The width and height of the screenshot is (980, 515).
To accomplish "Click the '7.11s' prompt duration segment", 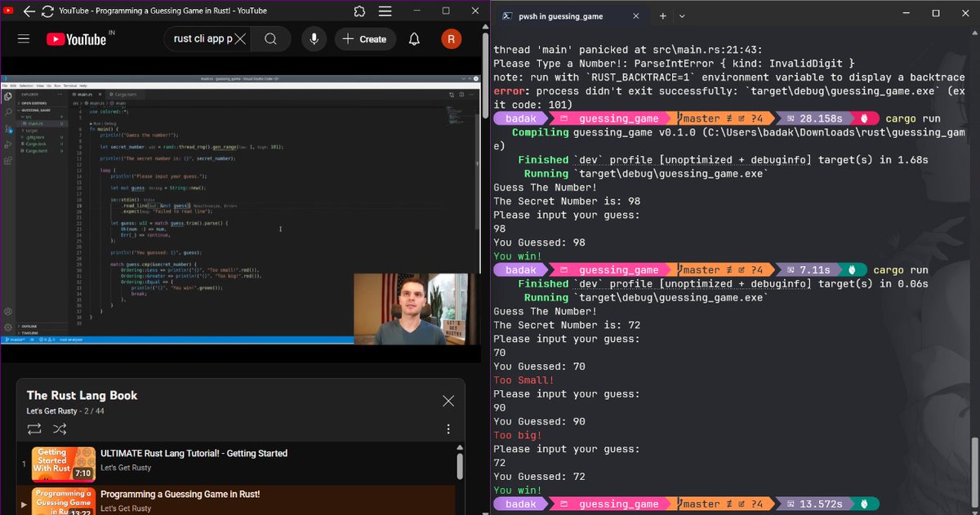I will (x=811, y=269).
